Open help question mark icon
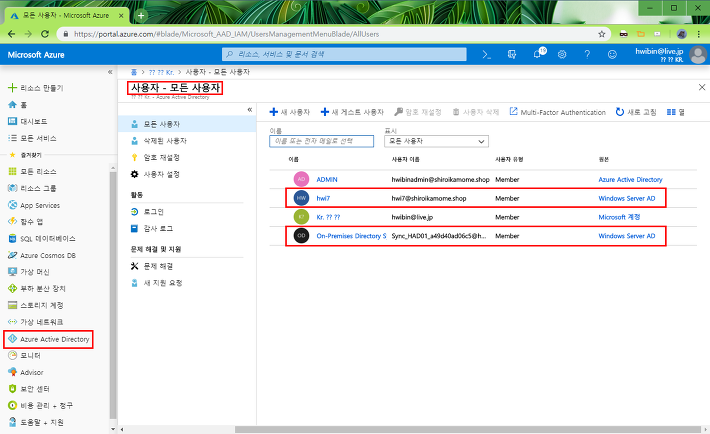710x434 pixels. coord(587,54)
